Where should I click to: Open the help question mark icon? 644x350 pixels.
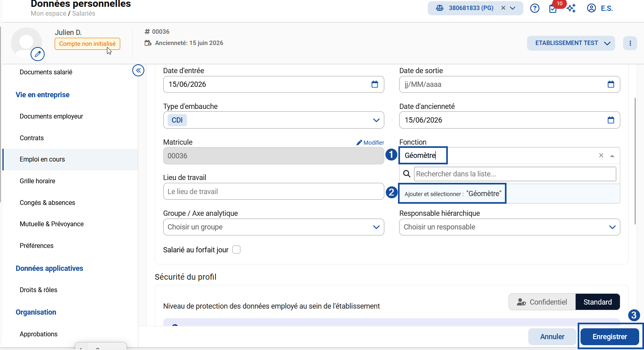[535, 8]
